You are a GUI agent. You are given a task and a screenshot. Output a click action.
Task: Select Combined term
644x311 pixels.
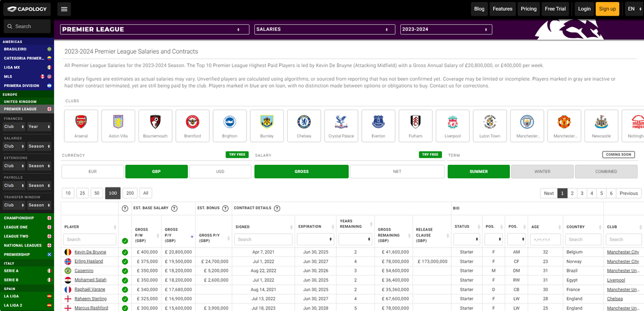[x=606, y=171]
